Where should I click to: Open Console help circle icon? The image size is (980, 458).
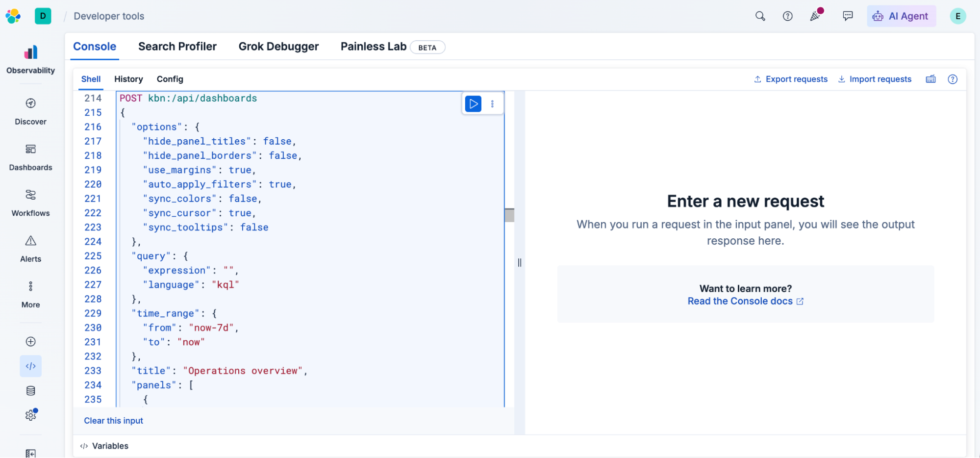point(952,79)
